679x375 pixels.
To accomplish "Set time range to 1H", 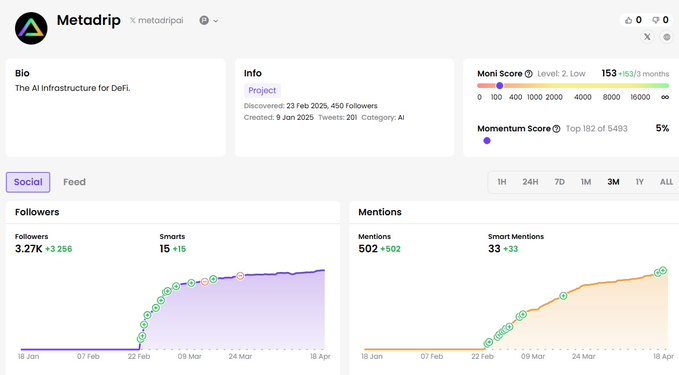I will coord(502,182).
